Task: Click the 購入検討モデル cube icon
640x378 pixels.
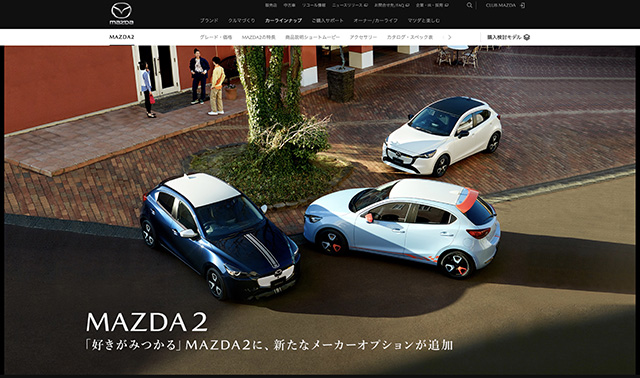Action: [x=527, y=37]
